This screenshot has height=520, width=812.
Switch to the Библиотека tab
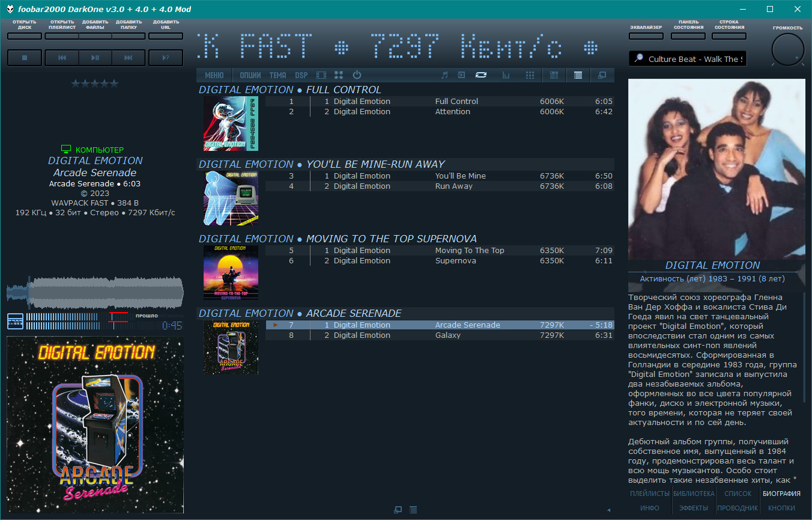(694, 494)
